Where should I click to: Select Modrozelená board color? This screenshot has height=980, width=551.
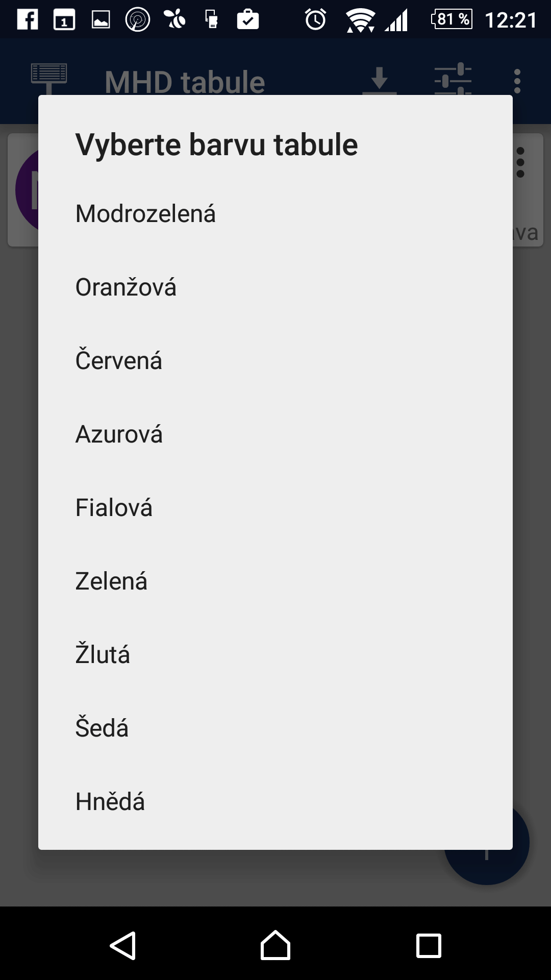pos(145,214)
